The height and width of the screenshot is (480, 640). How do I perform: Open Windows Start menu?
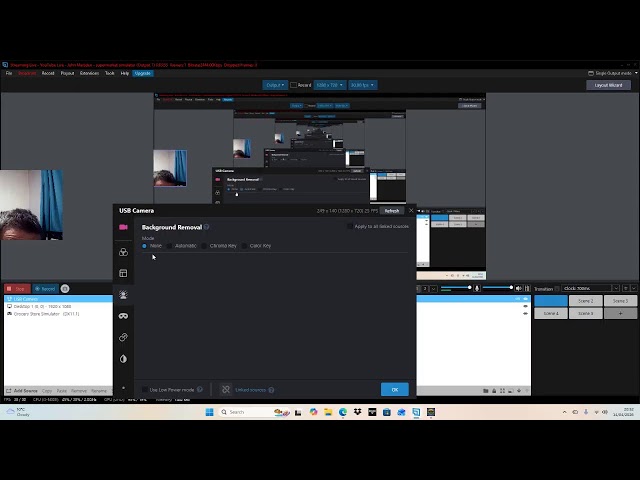[x=209, y=412]
